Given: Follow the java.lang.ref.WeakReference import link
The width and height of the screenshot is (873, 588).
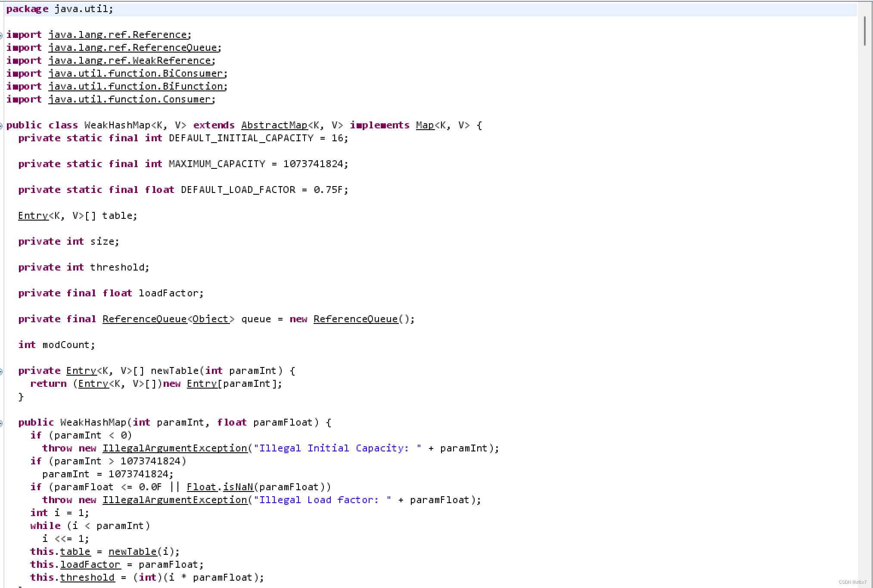Looking at the screenshot, I should click(130, 61).
